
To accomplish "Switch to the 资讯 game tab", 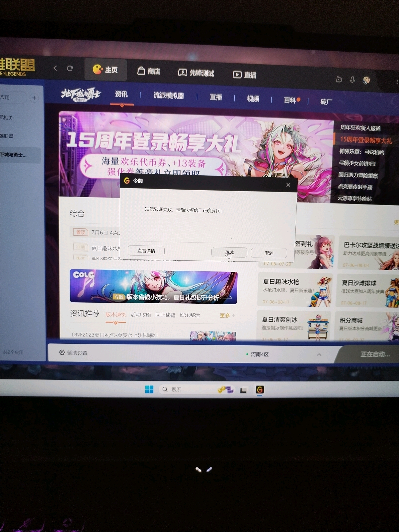I will coord(121,94).
